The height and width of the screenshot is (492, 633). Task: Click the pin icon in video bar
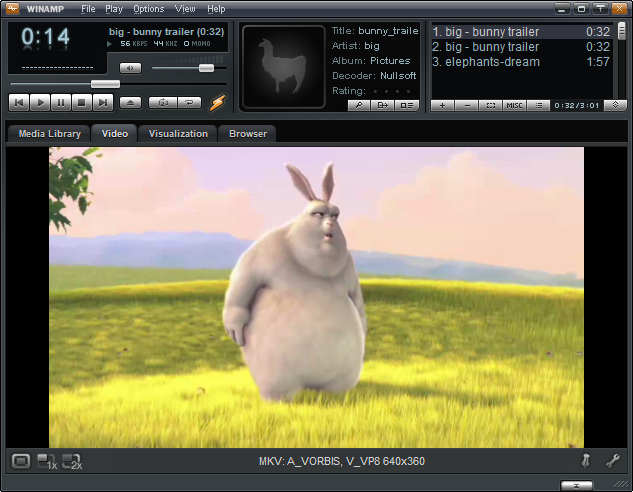[x=585, y=461]
